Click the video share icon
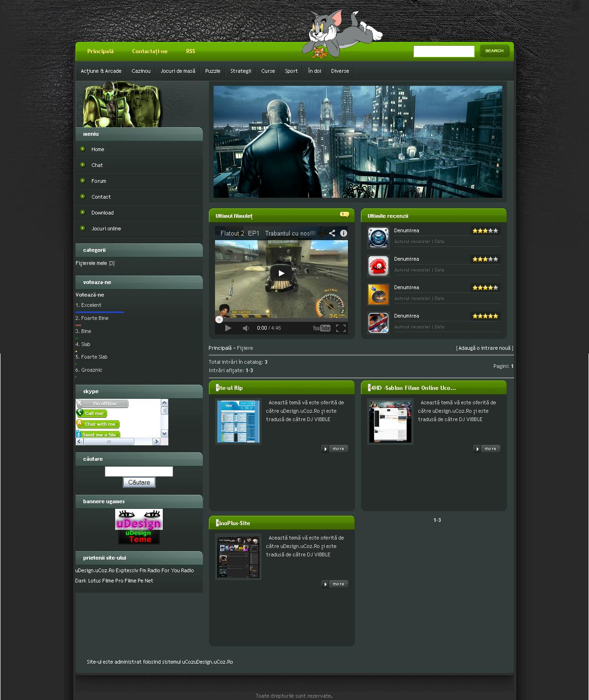589x700 pixels. [332, 233]
